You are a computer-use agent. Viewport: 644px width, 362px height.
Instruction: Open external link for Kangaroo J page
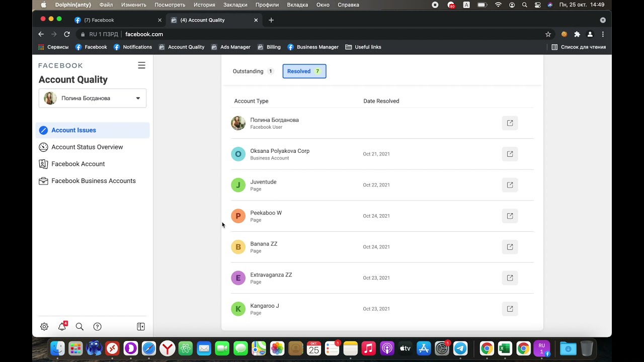[x=510, y=309]
